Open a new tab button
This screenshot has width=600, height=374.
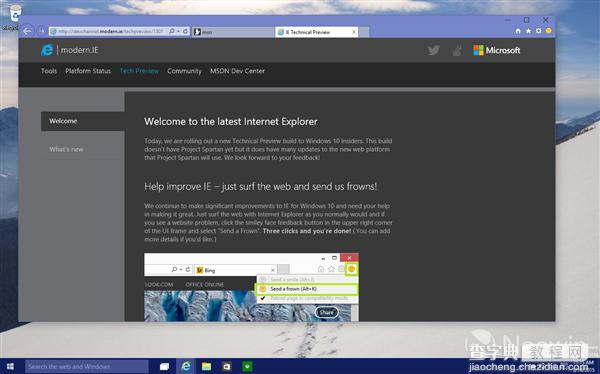[364, 32]
